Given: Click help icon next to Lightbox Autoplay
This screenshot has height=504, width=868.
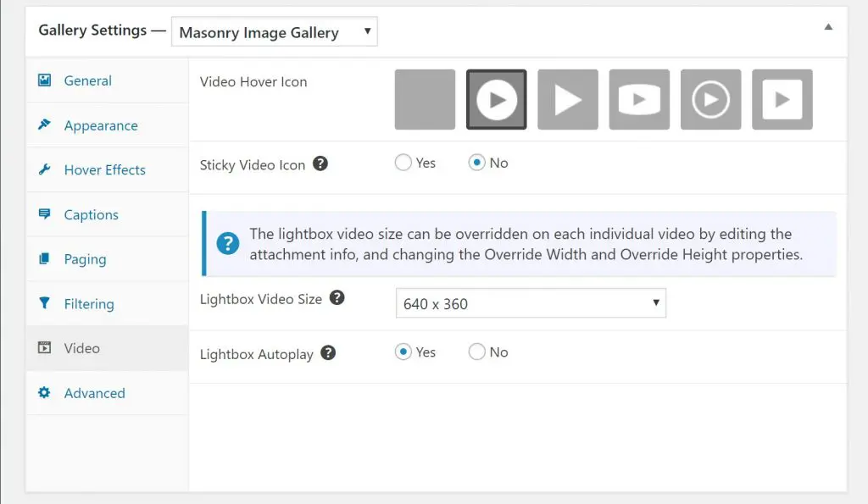Looking at the screenshot, I should 328,353.
